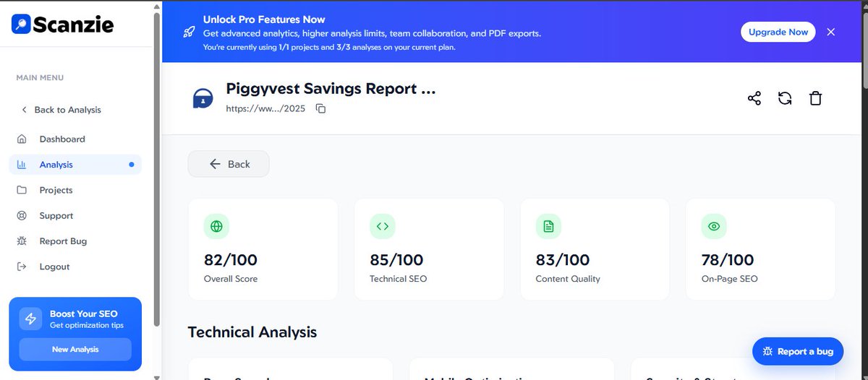This screenshot has height=380, width=868.
Task: Click the Projects folder icon
Action: coord(22,190)
